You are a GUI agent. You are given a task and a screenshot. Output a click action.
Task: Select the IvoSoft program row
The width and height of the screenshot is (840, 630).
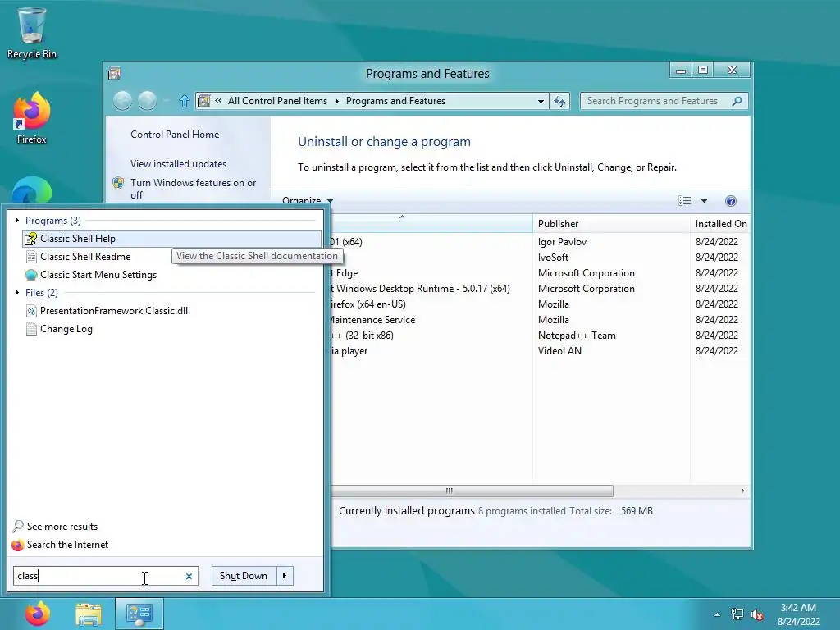click(x=538, y=257)
